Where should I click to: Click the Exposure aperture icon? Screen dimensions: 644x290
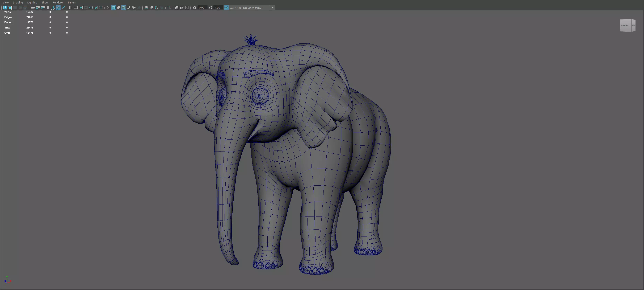click(195, 8)
